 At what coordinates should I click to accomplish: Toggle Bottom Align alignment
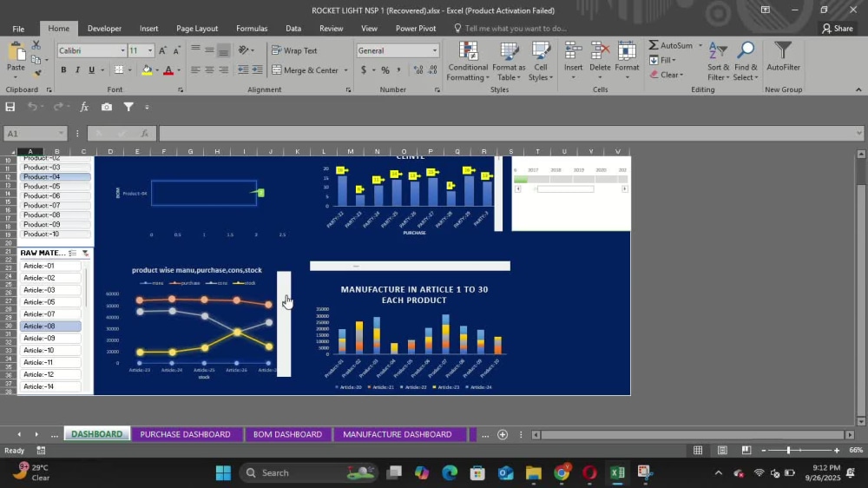click(x=224, y=50)
